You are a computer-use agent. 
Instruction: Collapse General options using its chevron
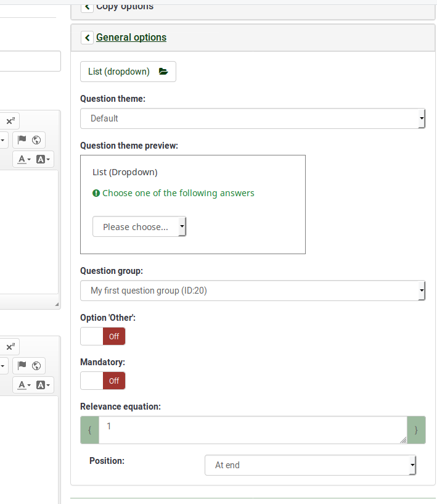click(87, 38)
